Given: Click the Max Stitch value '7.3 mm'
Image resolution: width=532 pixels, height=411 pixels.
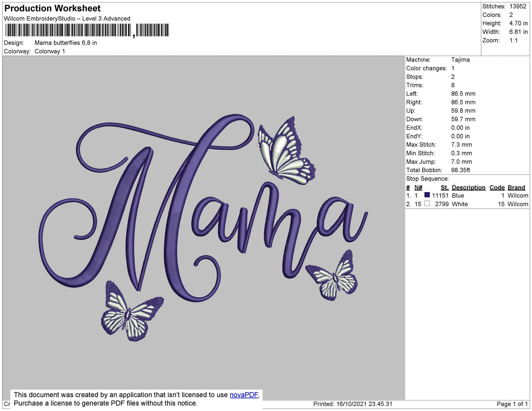Looking at the screenshot, I should 462,145.
